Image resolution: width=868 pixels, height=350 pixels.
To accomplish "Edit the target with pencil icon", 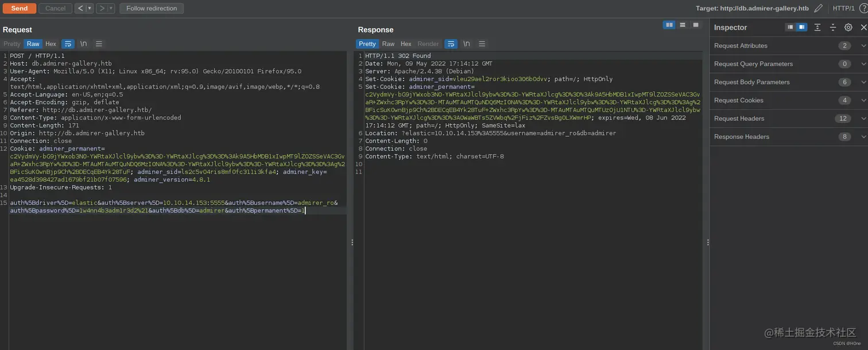I will 819,8.
